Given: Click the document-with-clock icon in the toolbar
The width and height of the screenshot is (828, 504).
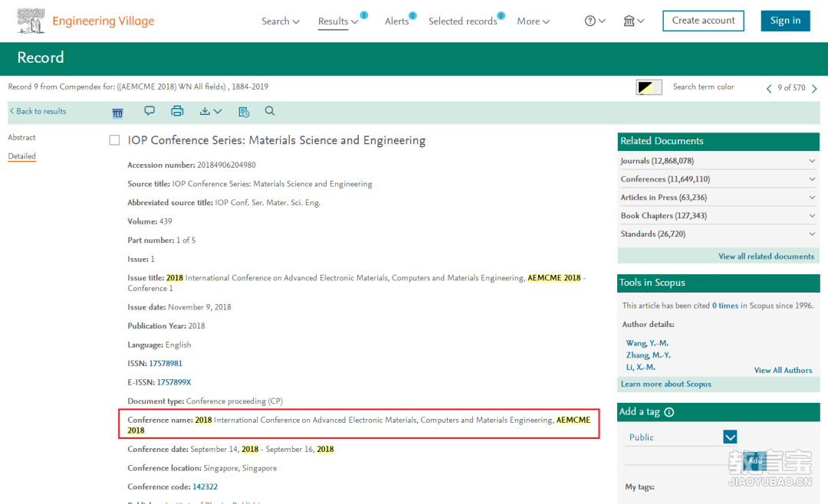Looking at the screenshot, I should click(244, 111).
